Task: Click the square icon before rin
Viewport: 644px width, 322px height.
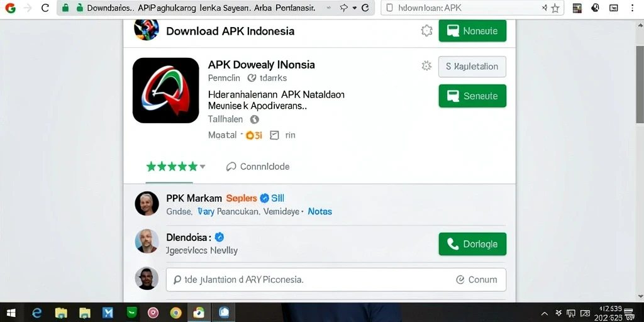Action: click(x=274, y=135)
